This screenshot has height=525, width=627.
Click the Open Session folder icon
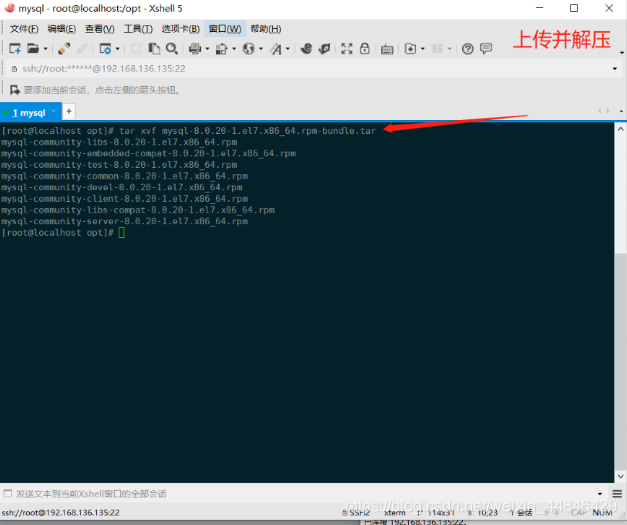(33, 49)
